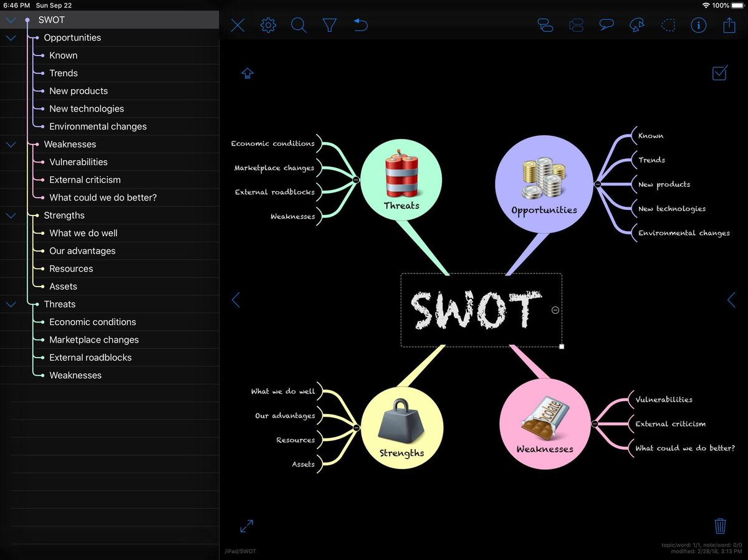Screen dimensions: 748x560
Task: Toggle the task checkbox for the selected topic
Action: click(719, 73)
